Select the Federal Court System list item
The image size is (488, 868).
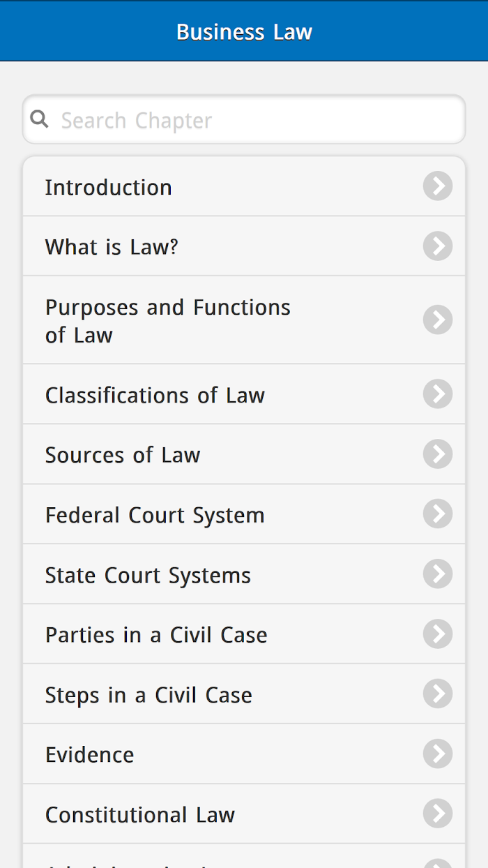pos(244,514)
